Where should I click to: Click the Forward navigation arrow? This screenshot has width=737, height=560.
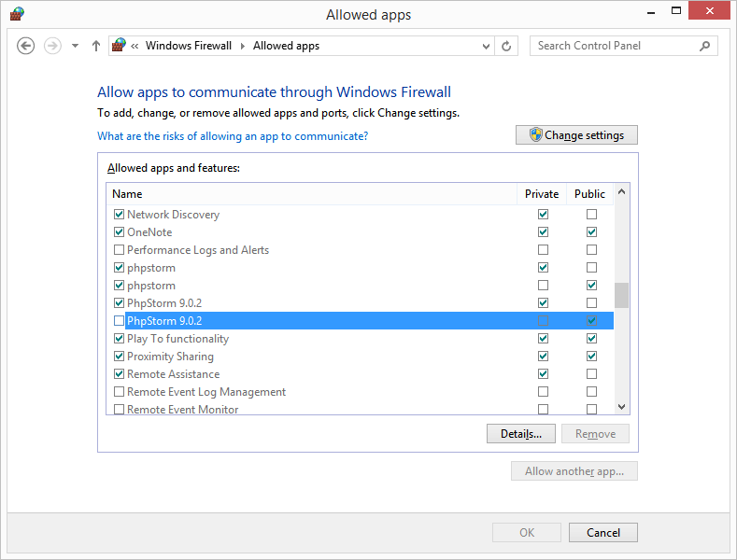coord(52,46)
